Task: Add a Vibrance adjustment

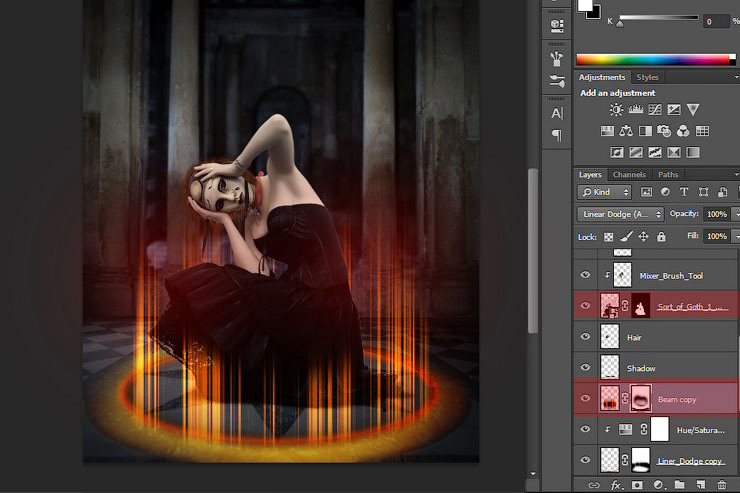Action: tap(693, 109)
